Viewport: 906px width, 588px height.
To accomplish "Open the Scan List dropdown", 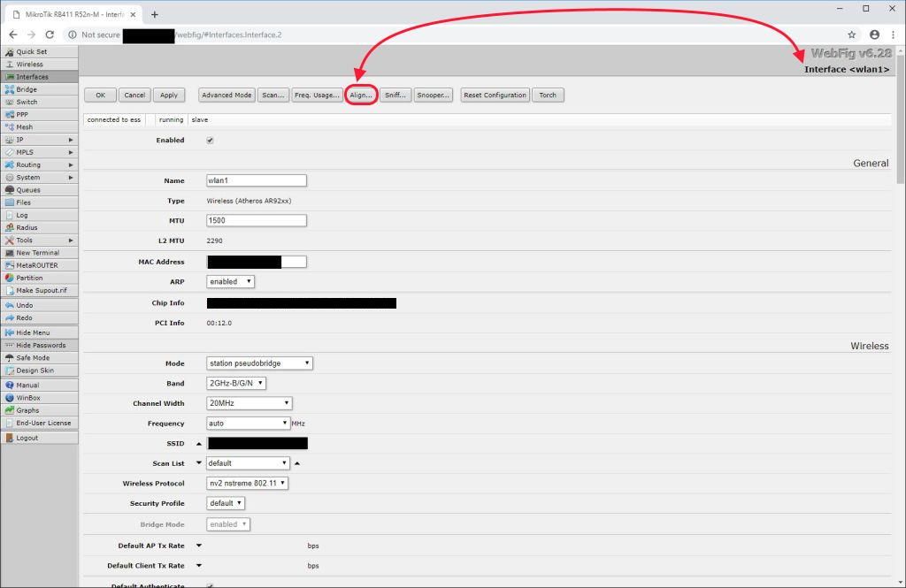I will [248, 463].
